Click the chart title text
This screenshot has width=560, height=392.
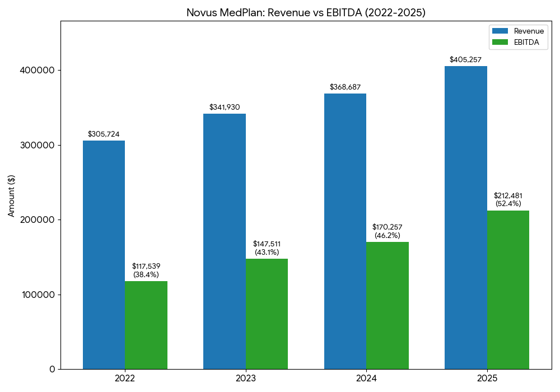(306, 13)
